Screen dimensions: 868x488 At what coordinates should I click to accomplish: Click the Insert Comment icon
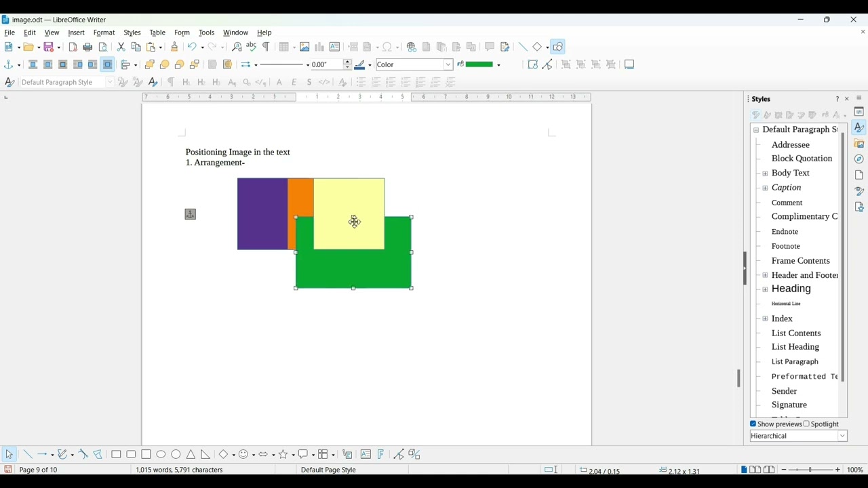tap(491, 47)
